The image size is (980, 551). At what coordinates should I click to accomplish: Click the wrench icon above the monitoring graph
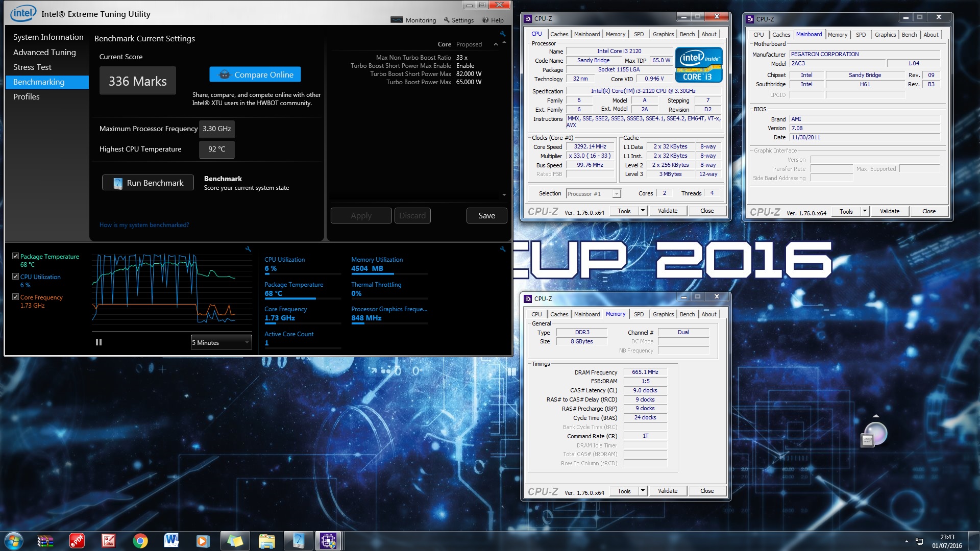[248, 249]
